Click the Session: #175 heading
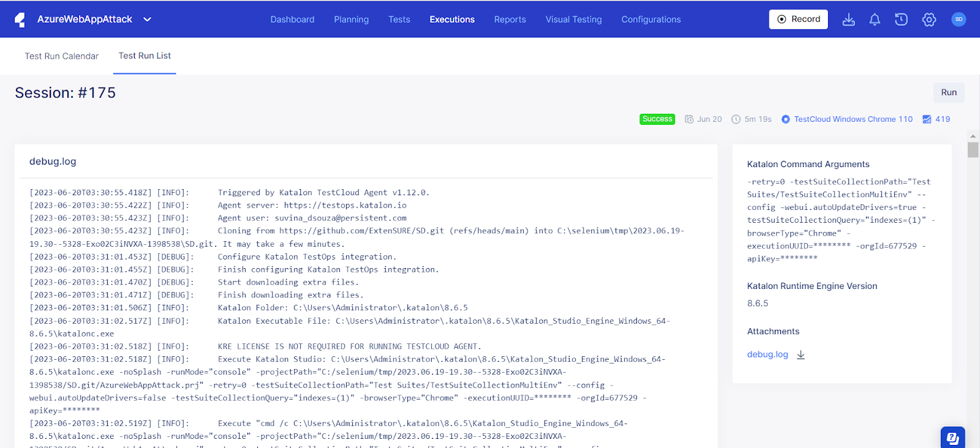980x448 pixels. pyautogui.click(x=66, y=93)
